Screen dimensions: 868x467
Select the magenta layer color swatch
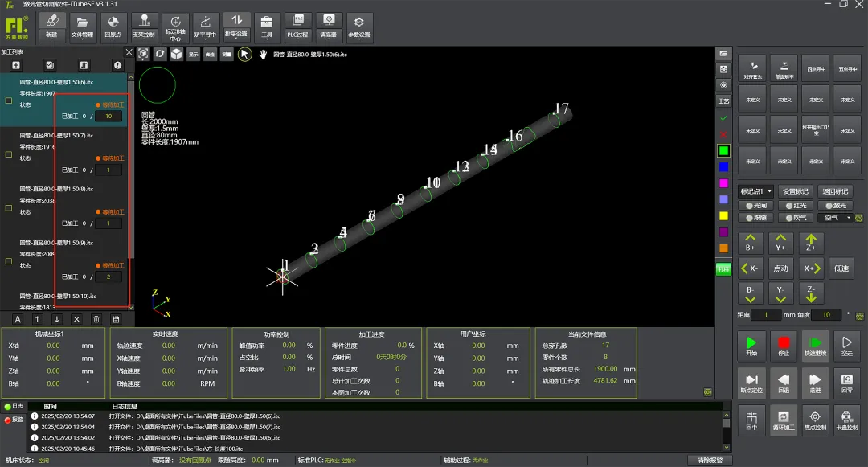[x=723, y=183]
